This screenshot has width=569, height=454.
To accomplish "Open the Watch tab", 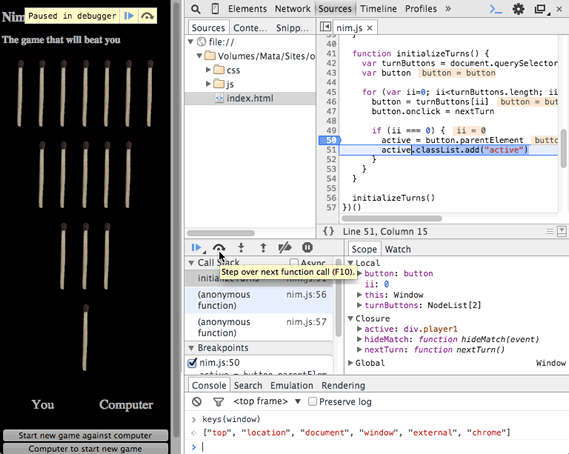I will click(398, 249).
